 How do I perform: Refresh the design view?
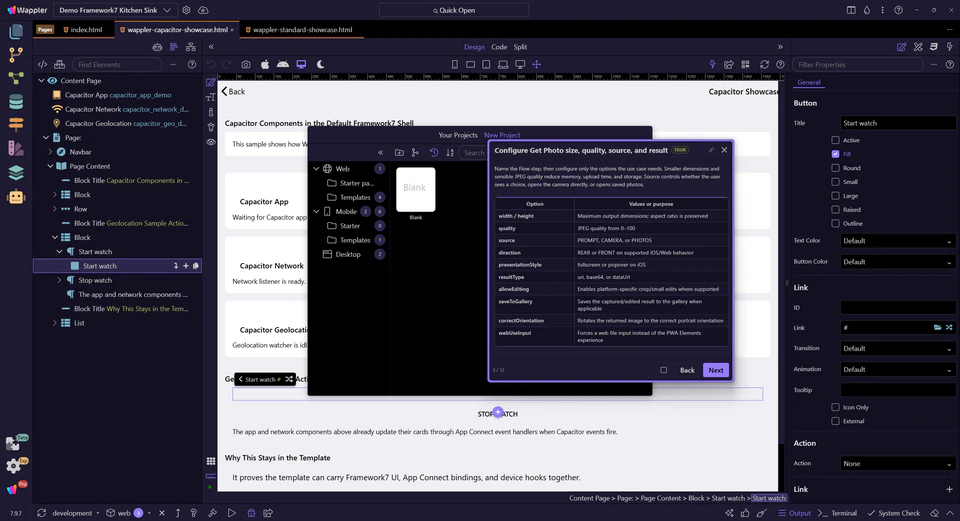click(764, 64)
